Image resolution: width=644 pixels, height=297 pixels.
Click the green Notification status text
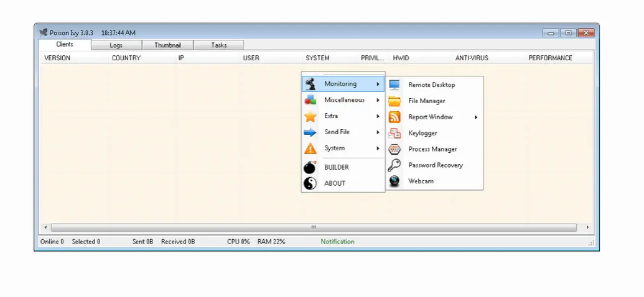338,242
